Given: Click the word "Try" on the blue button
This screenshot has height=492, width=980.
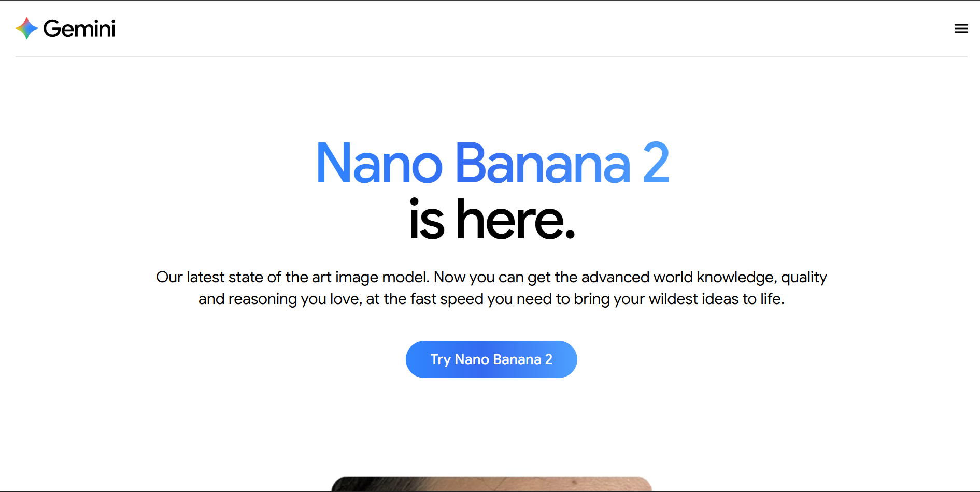Looking at the screenshot, I should point(441,359).
